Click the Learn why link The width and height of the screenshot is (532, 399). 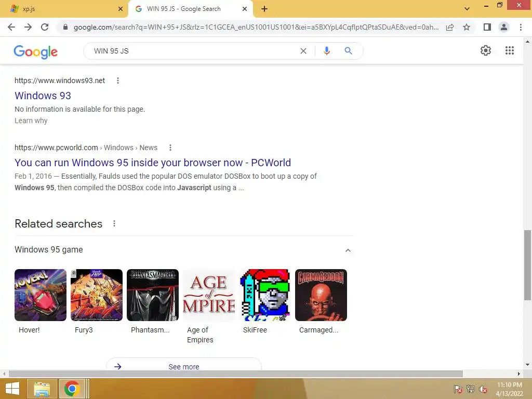pyautogui.click(x=31, y=121)
